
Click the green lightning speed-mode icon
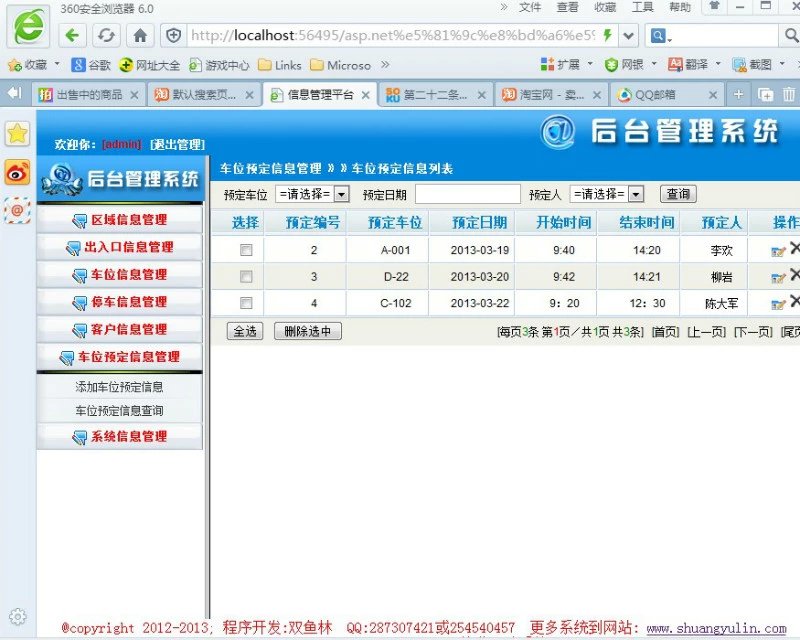(x=607, y=35)
